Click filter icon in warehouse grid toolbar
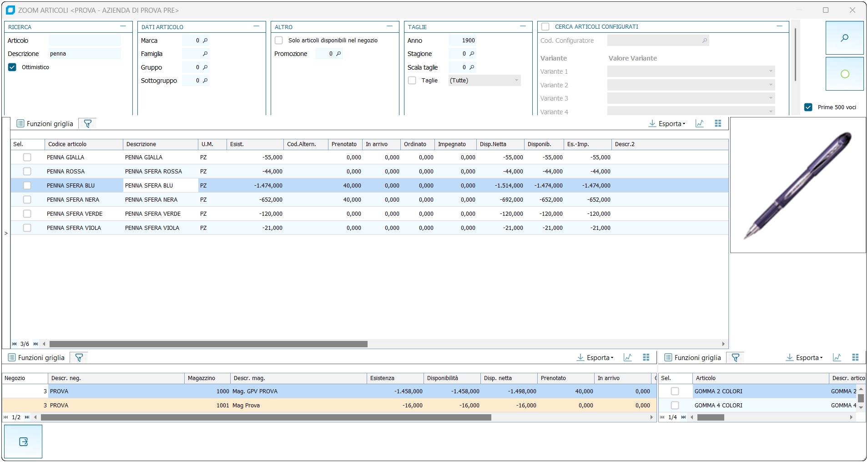This screenshot has height=462, width=868. pyautogui.click(x=79, y=358)
